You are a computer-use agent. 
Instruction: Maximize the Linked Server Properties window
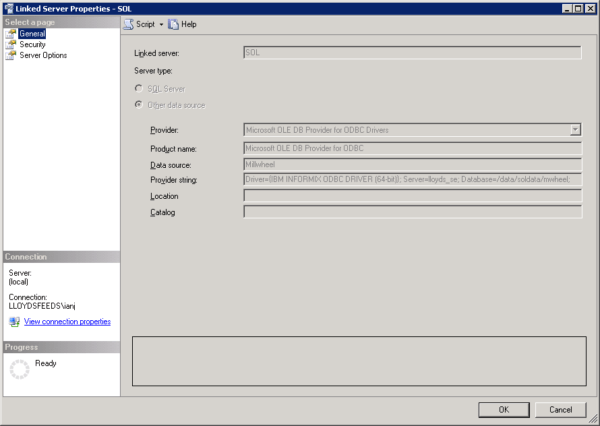[x=577, y=7]
